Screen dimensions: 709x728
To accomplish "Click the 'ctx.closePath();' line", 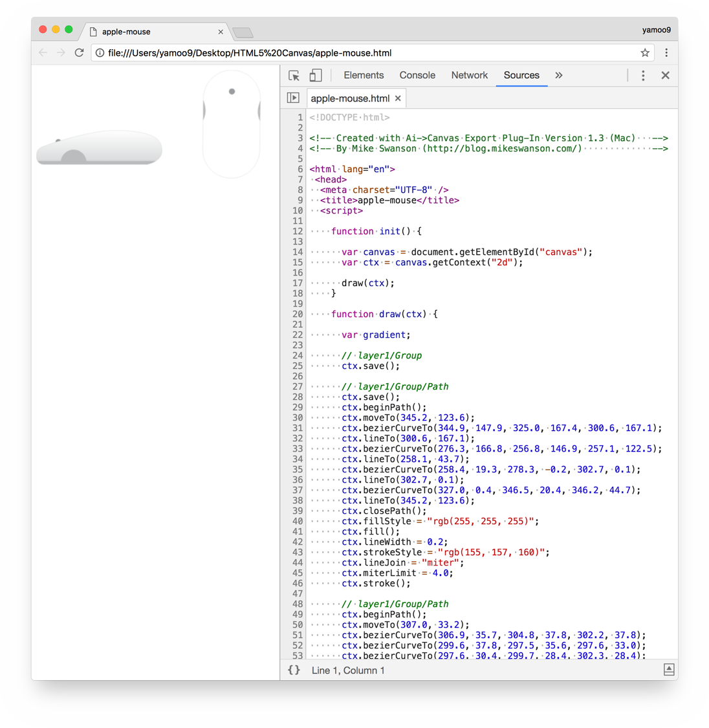I will [384, 511].
